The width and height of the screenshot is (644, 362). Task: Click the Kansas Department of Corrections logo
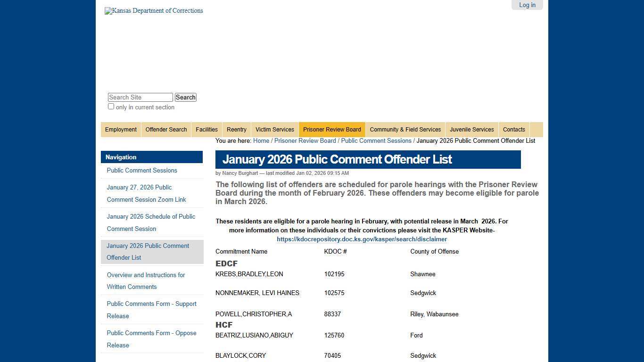(x=154, y=10)
